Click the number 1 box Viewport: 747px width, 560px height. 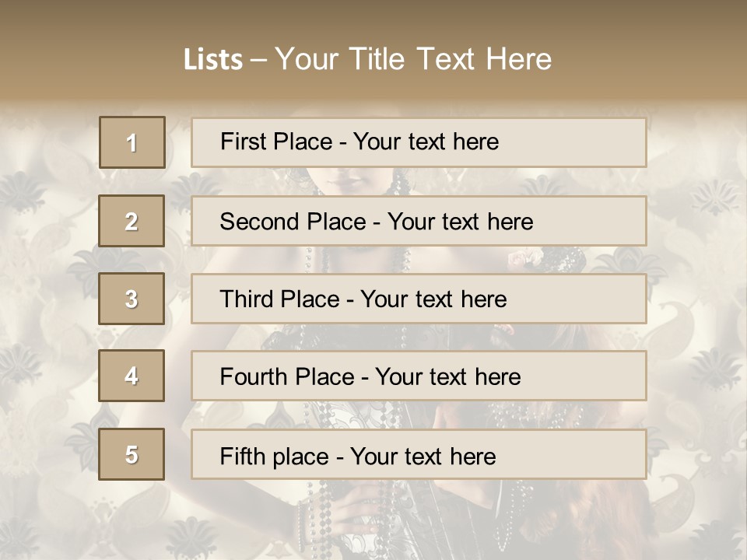pyautogui.click(x=132, y=142)
